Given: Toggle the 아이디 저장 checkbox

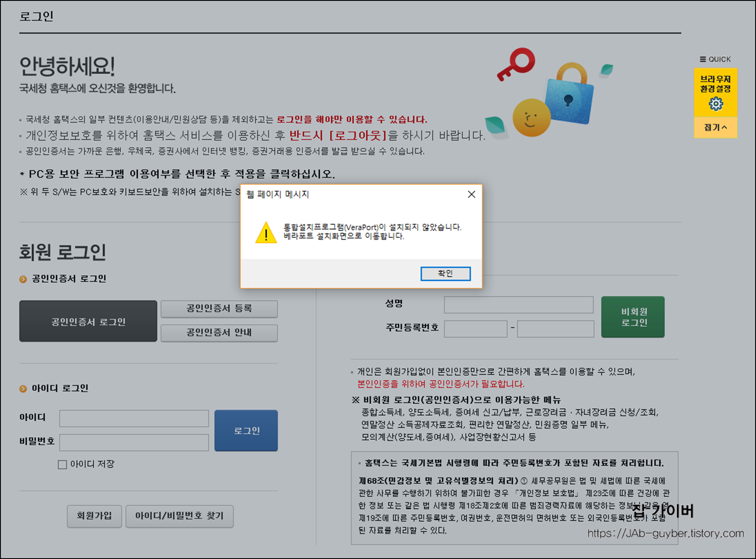Looking at the screenshot, I should (62, 465).
